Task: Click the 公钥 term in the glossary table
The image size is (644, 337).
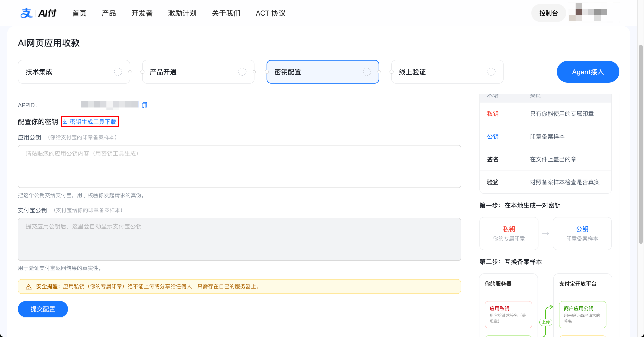Action: pos(493,137)
